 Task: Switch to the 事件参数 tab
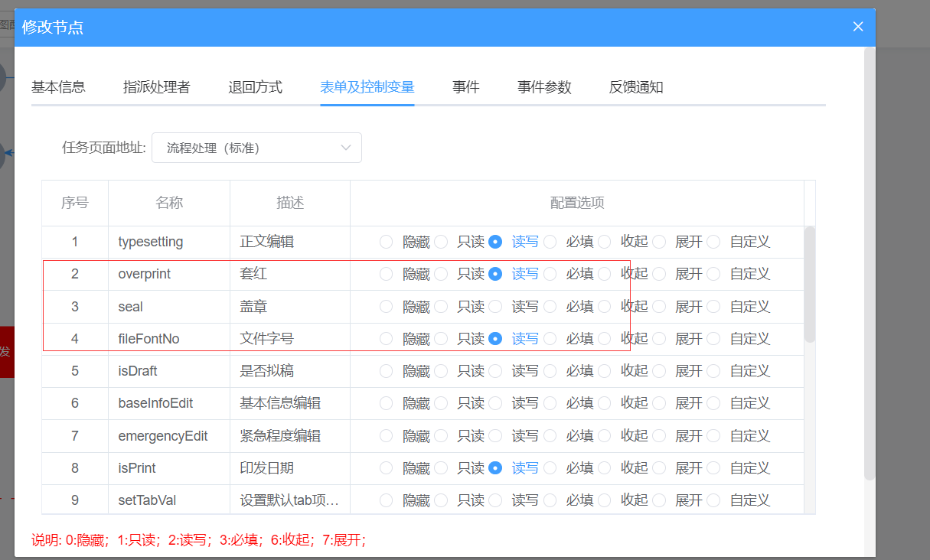click(x=544, y=87)
